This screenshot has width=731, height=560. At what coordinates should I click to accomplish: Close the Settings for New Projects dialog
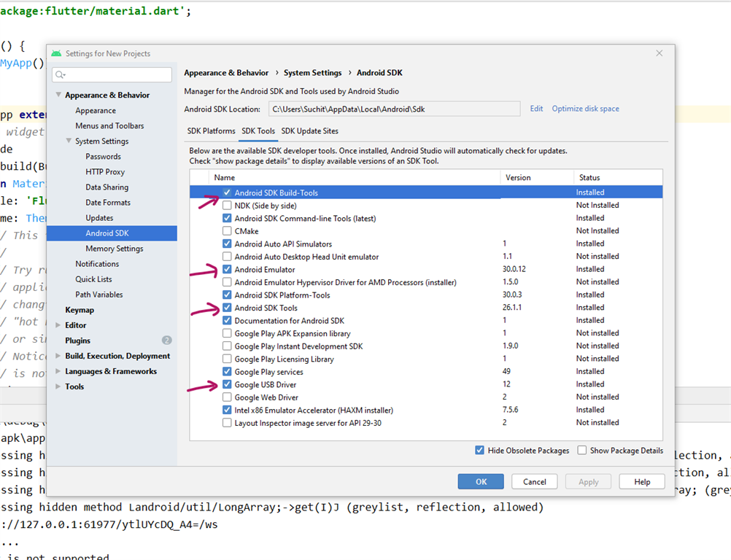(x=660, y=53)
